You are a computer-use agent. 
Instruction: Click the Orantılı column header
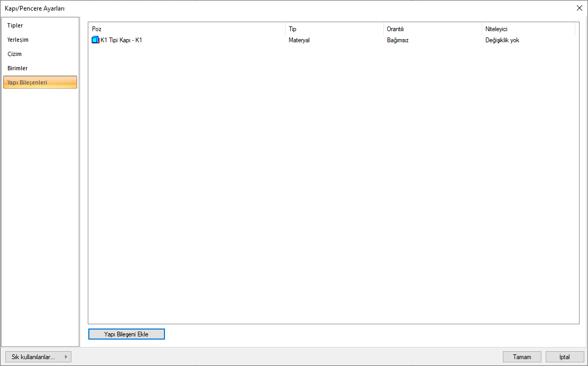[x=433, y=29]
